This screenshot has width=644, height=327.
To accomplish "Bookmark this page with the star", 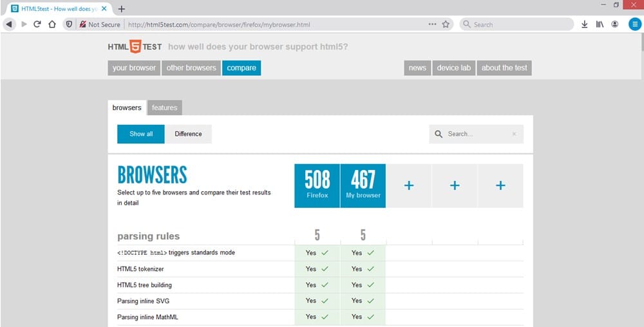I will [x=446, y=24].
